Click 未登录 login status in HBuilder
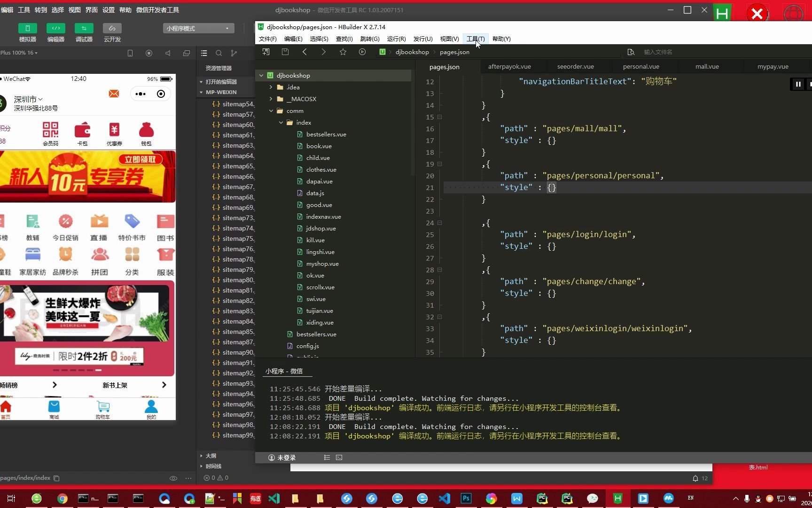The height and width of the screenshot is (508, 812). click(282, 458)
